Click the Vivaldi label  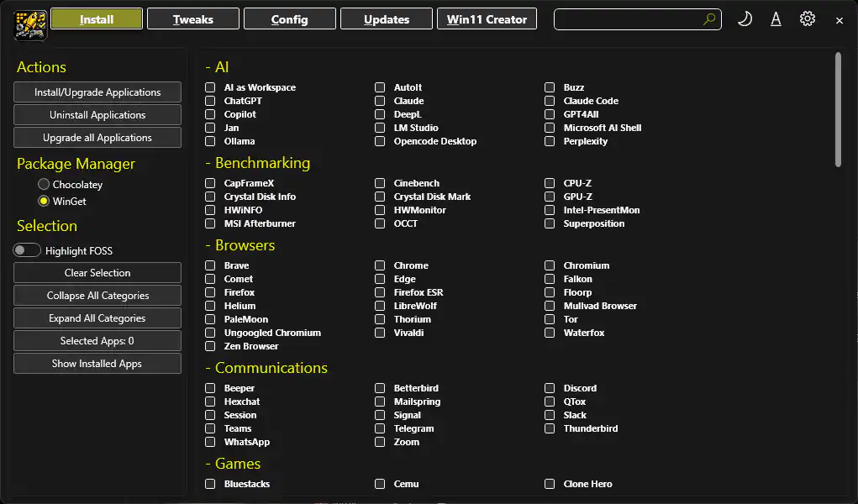408,333
